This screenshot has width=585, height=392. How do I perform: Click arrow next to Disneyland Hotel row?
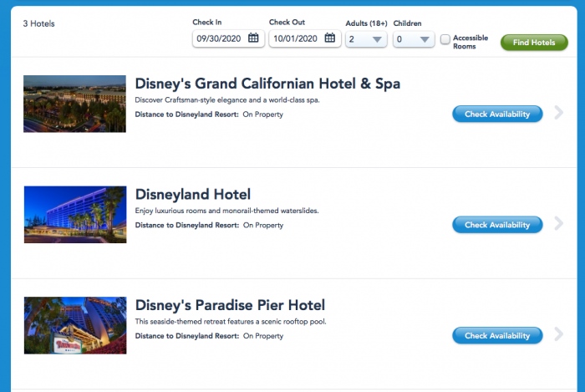[559, 224]
